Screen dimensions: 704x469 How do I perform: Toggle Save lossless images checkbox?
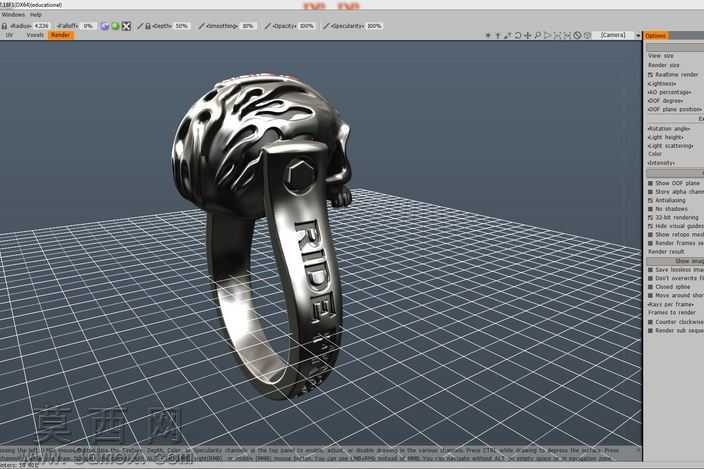[x=651, y=270]
